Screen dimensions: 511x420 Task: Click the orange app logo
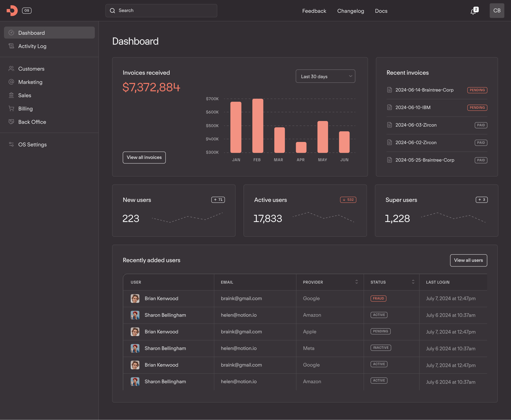tap(12, 11)
